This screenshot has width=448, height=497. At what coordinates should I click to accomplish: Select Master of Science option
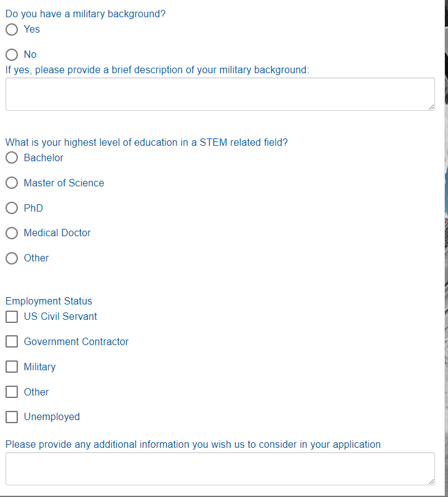[x=12, y=183]
